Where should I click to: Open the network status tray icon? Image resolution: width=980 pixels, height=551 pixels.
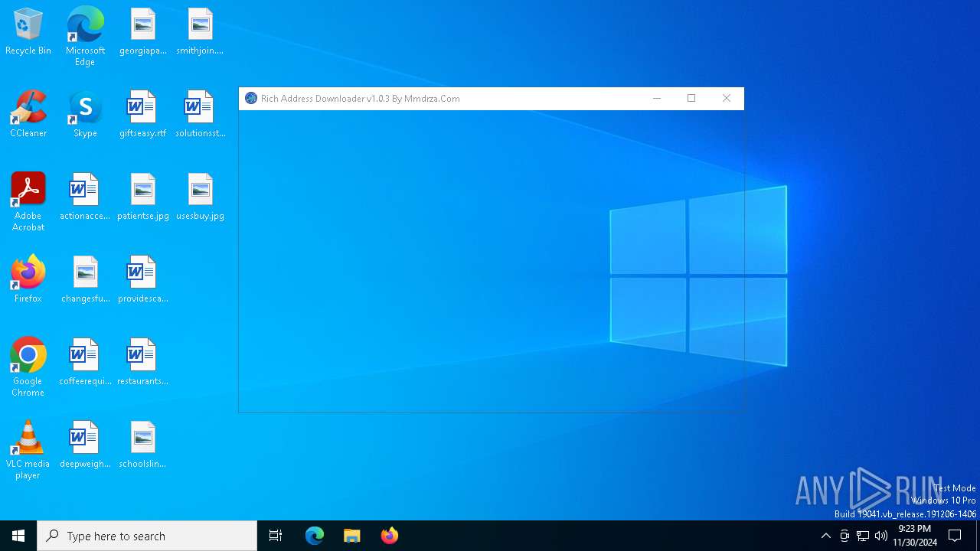point(863,536)
